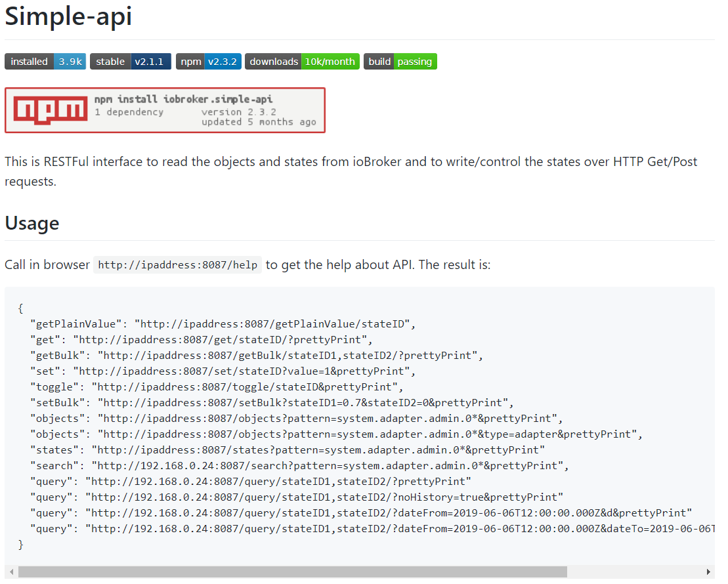Open the npm install iobroker.simple-api banner
Viewport: 728px width, 584px height.
pyautogui.click(x=165, y=110)
